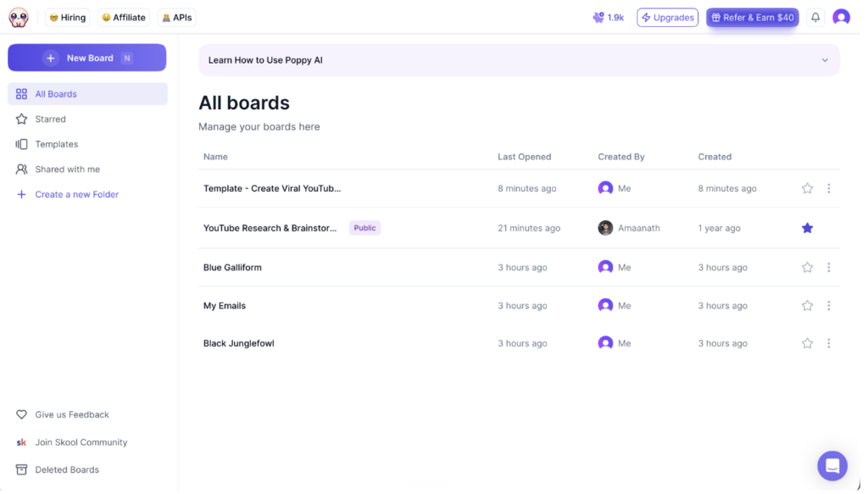
Task: Click the plus icon beside Create a new Folder
Action: point(21,195)
